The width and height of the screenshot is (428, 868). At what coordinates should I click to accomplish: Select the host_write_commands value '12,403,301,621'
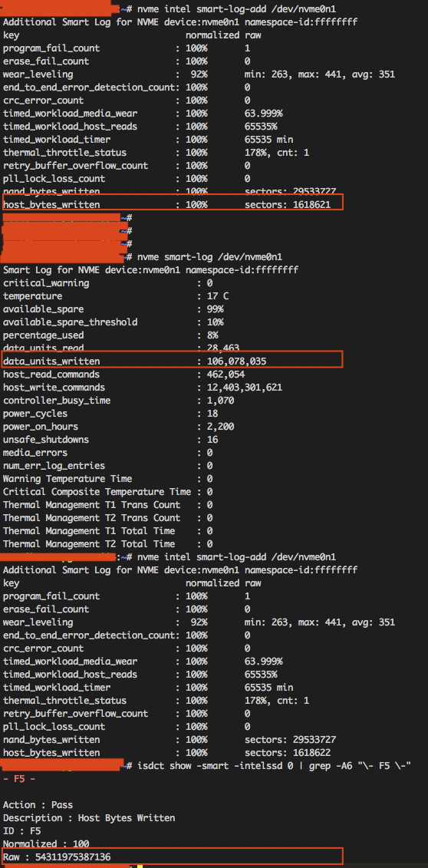click(x=245, y=388)
